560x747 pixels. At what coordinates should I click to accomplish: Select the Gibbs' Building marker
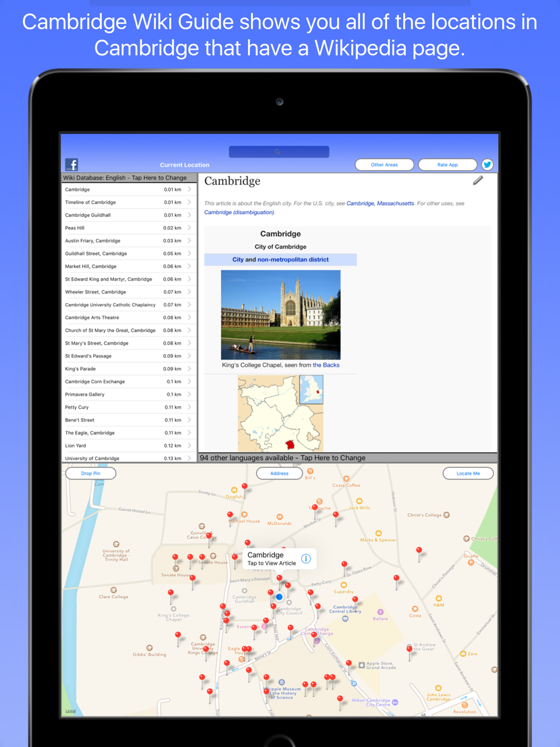point(150,648)
